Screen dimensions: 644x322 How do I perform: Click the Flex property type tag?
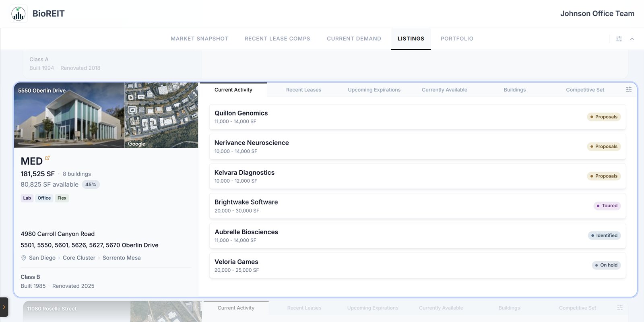pos(62,198)
